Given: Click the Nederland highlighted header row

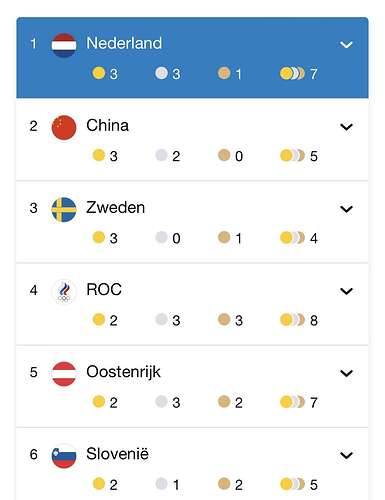Looking at the screenshot, I should tap(192, 58).
